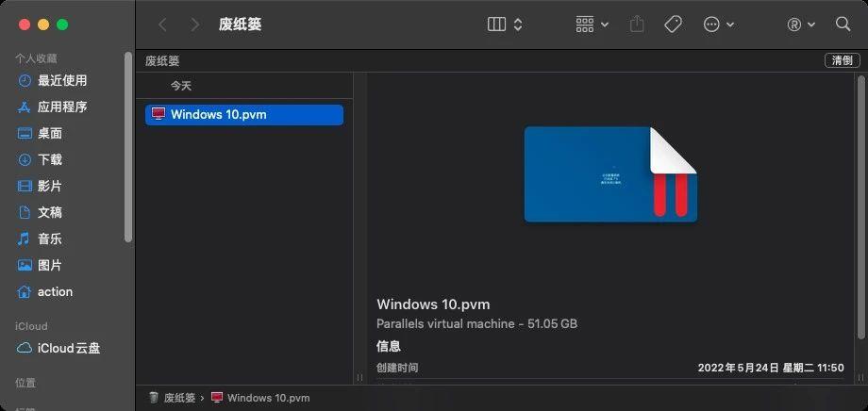Expand the action menu chevron
Viewport: 868px width, 411px height.
pos(729,25)
